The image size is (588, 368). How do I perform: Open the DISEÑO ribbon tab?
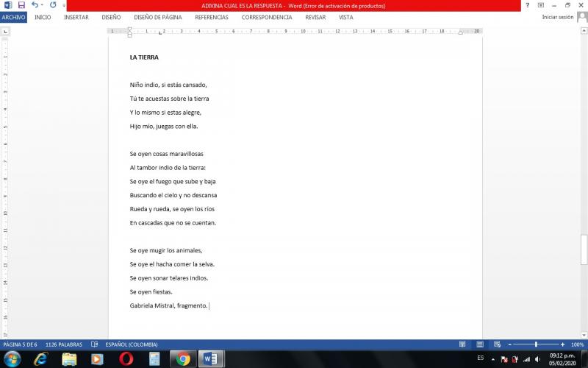111,17
